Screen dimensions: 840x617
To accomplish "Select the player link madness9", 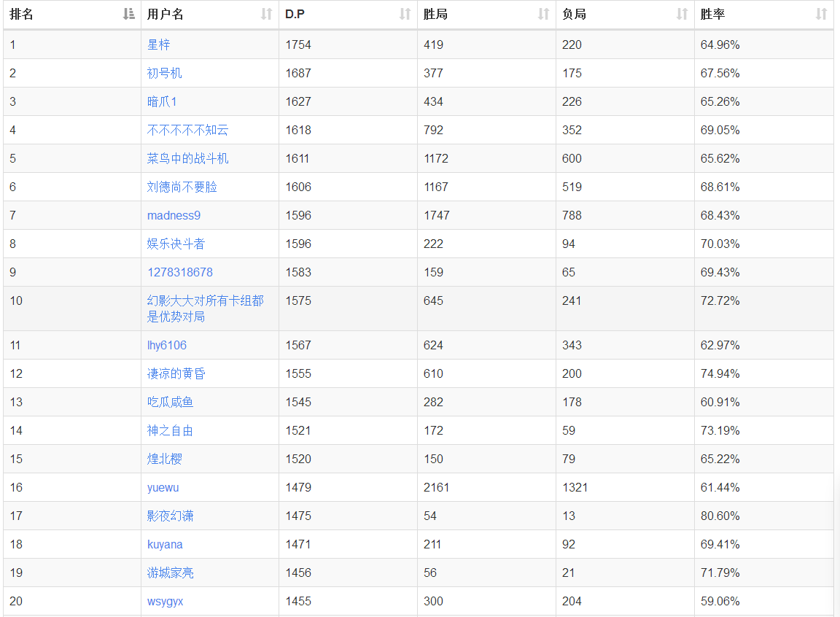I will tap(174, 215).
